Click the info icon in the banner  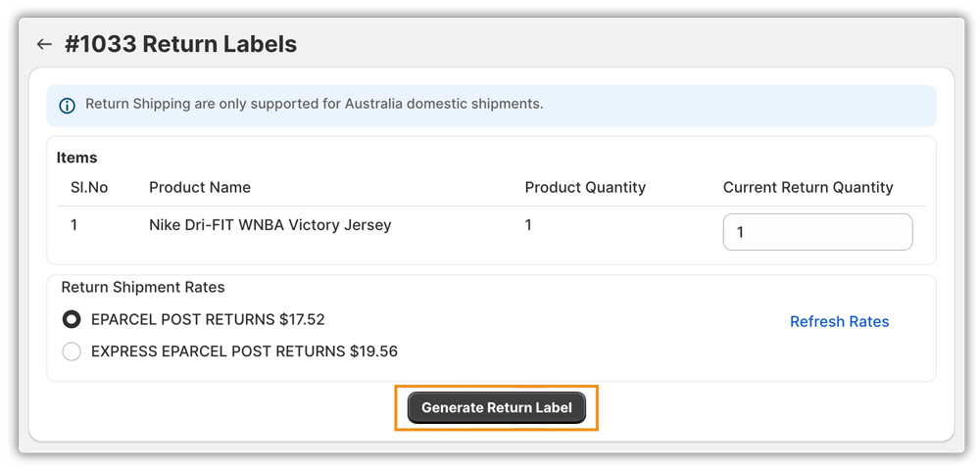(x=67, y=105)
